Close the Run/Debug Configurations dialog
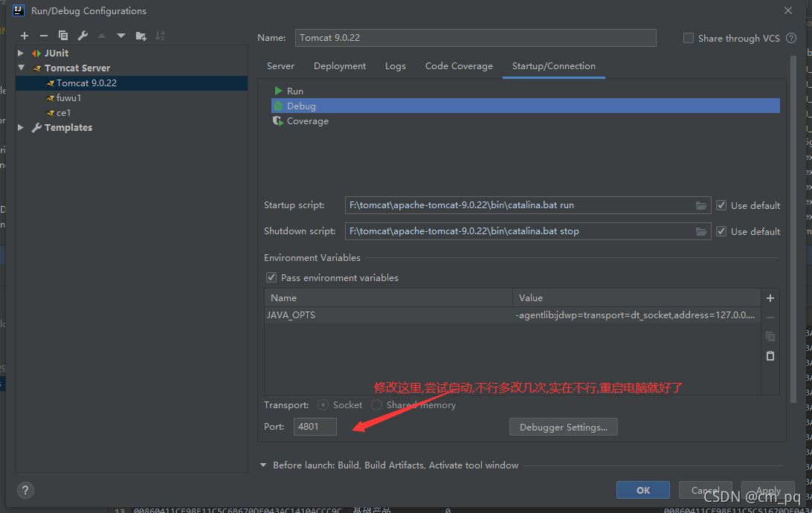The width and height of the screenshot is (812, 513). [788, 10]
